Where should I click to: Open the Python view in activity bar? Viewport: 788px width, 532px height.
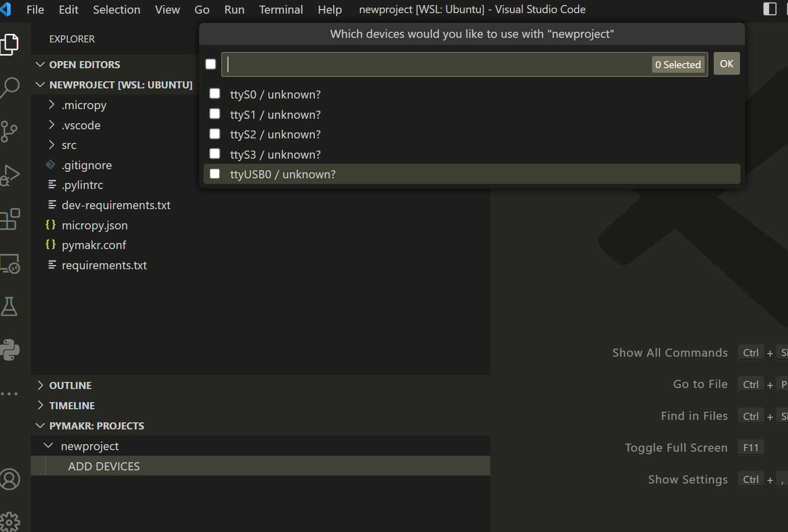point(9,350)
